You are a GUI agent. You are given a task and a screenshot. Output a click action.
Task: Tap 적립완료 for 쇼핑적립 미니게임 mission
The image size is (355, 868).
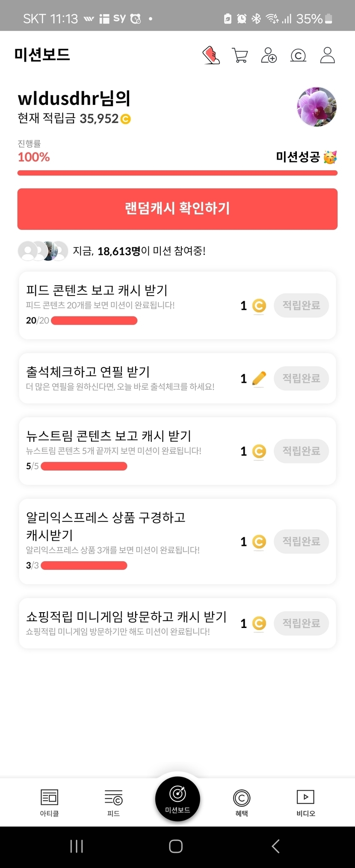click(x=301, y=623)
